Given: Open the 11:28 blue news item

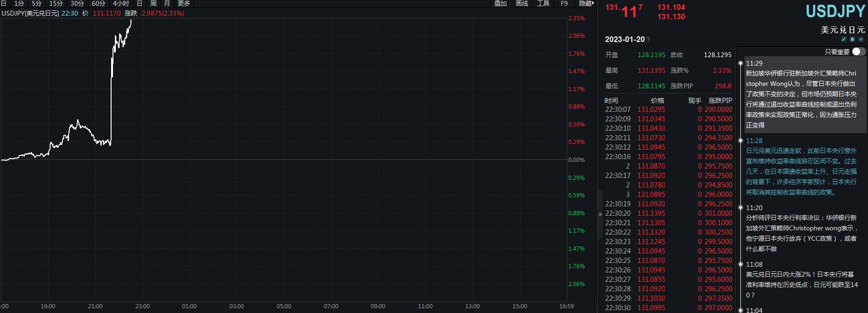Looking at the screenshot, I should click(801, 171).
